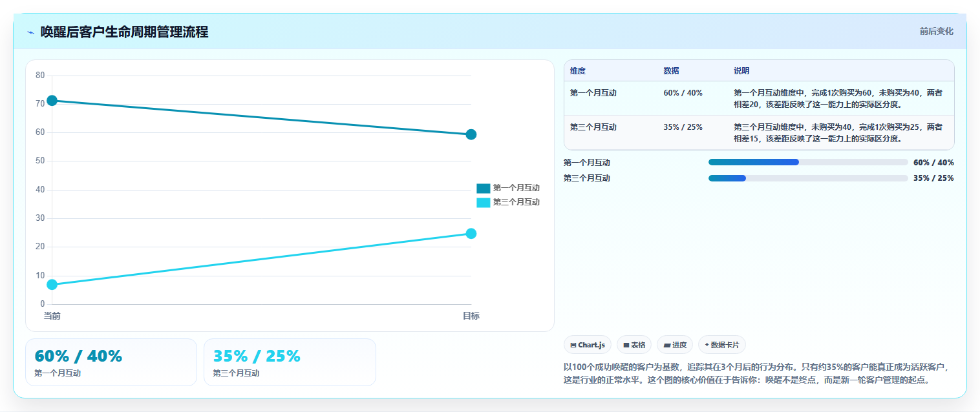Click the chart title 唤醒后客户生命周期管理流程
This screenshot has height=412, width=980.
124,32
